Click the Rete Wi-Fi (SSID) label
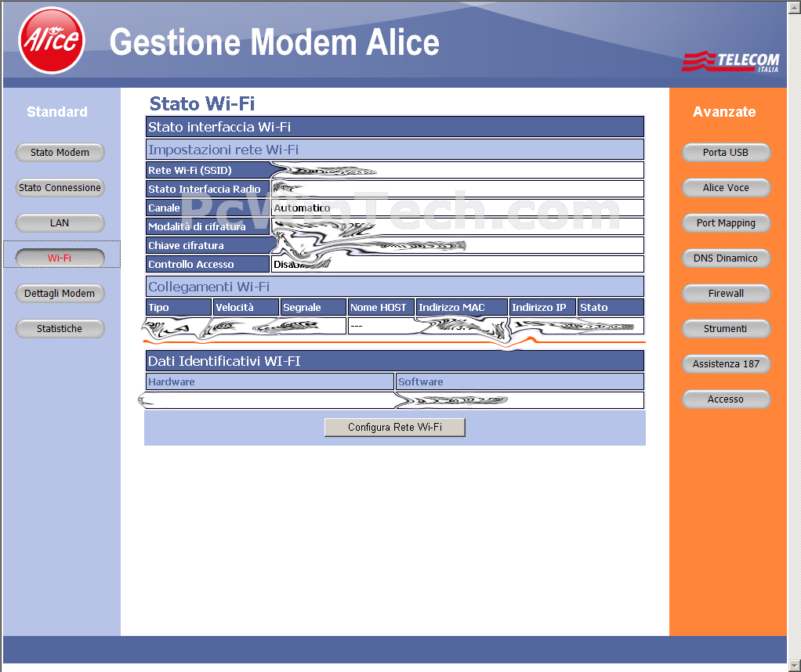Screen dimensions: 801x672 (190, 170)
